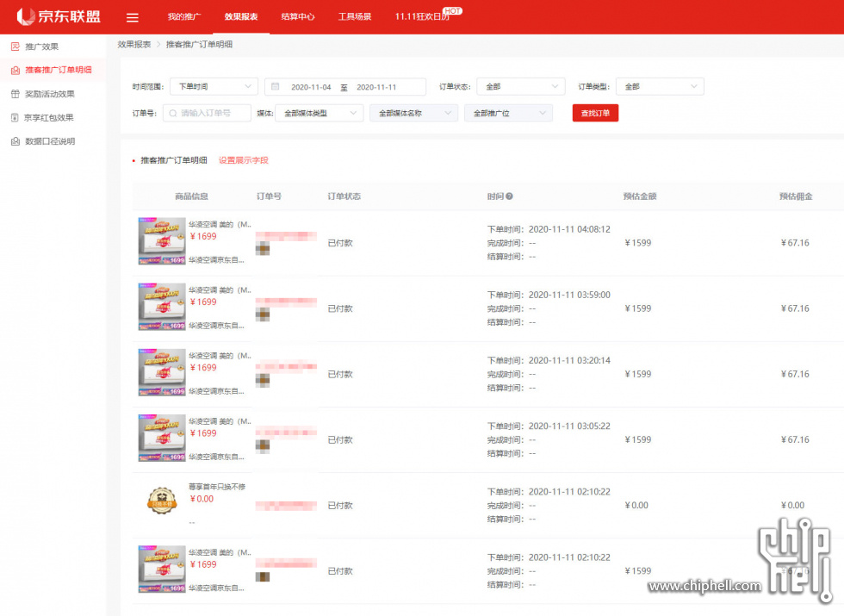
Task: Open the 订单状态 dropdown
Action: [521, 87]
